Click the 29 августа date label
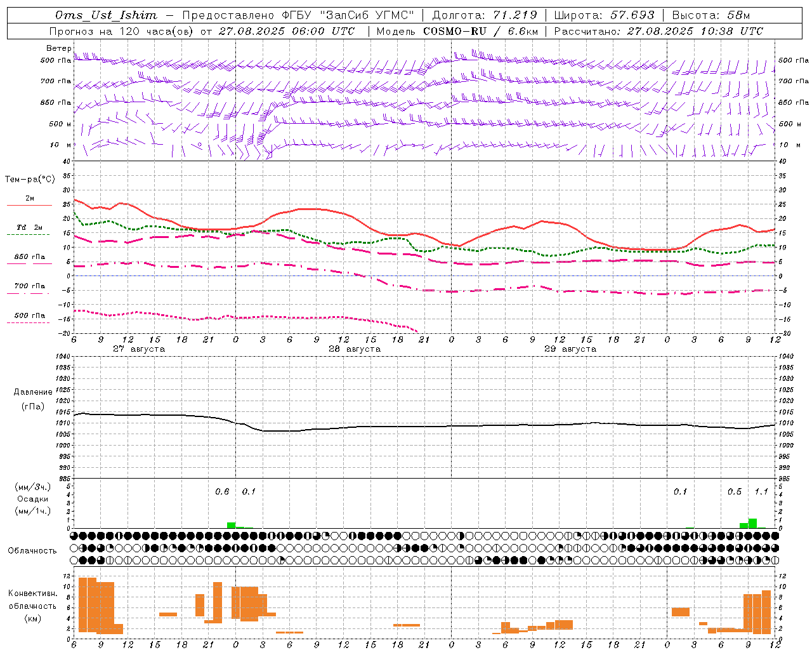 coord(570,349)
